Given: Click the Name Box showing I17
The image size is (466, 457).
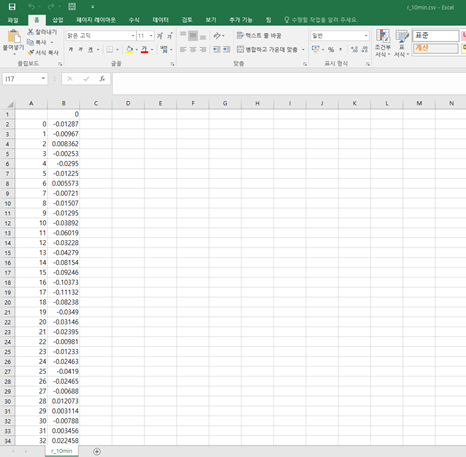Looking at the screenshot, I should click(x=25, y=79).
